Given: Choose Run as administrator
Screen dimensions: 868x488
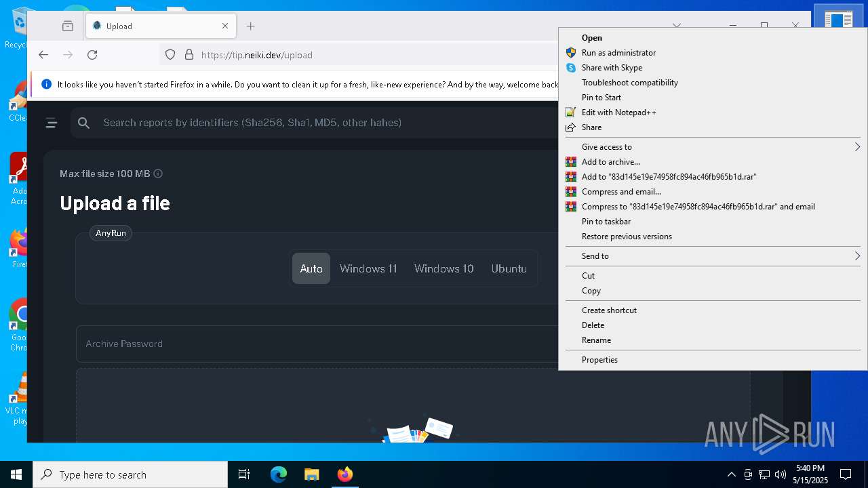Looking at the screenshot, I should [x=712, y=53].
